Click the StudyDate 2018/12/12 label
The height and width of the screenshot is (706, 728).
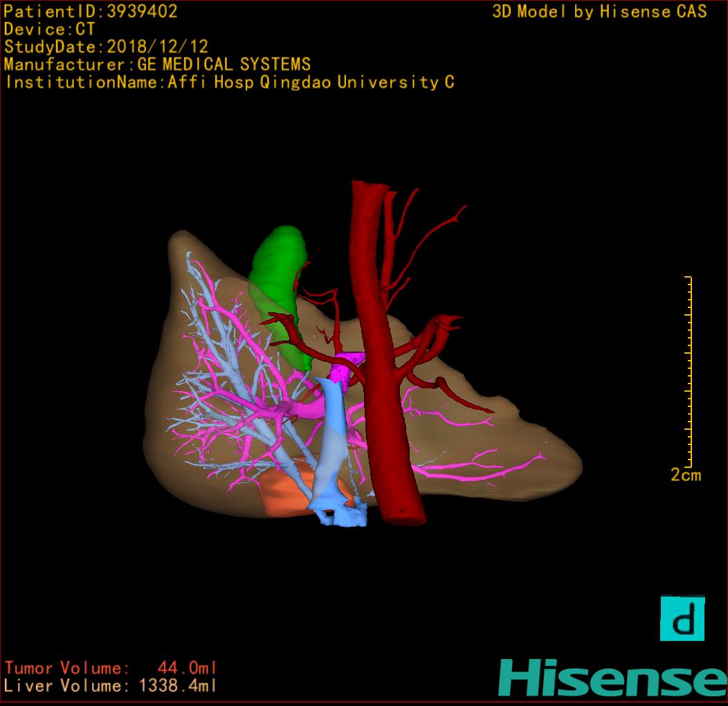pos(106,47)
